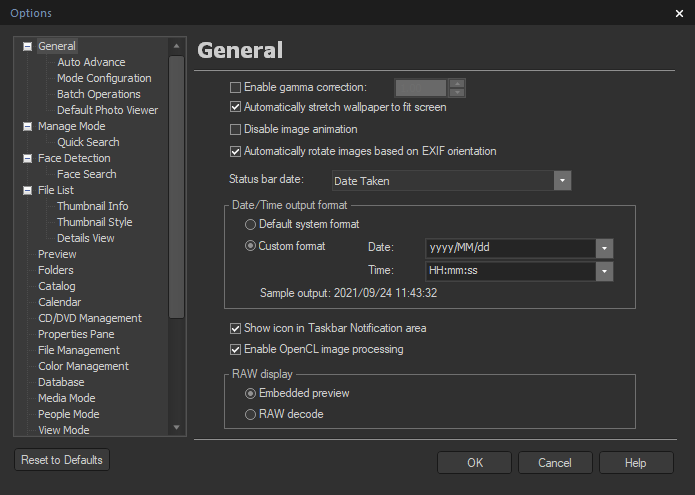
Task: Open Calendar options page
Action: click(59, 302)
